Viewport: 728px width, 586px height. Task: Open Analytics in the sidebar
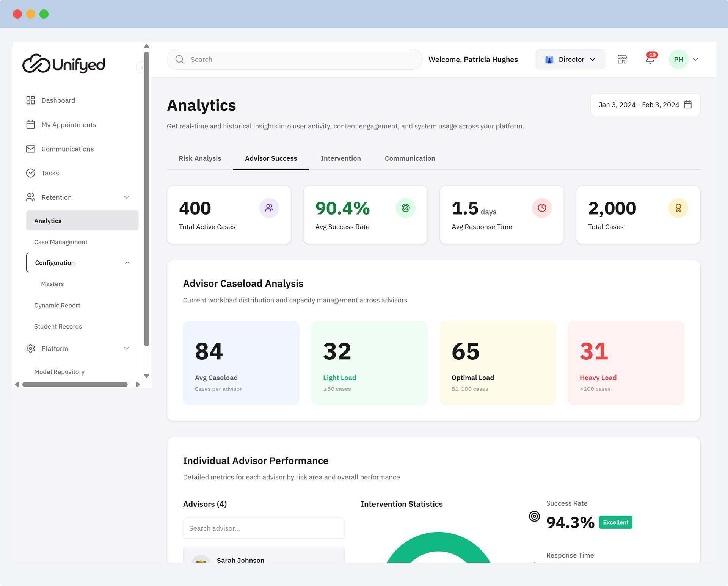pyautogui.click(x=82, y=221)
